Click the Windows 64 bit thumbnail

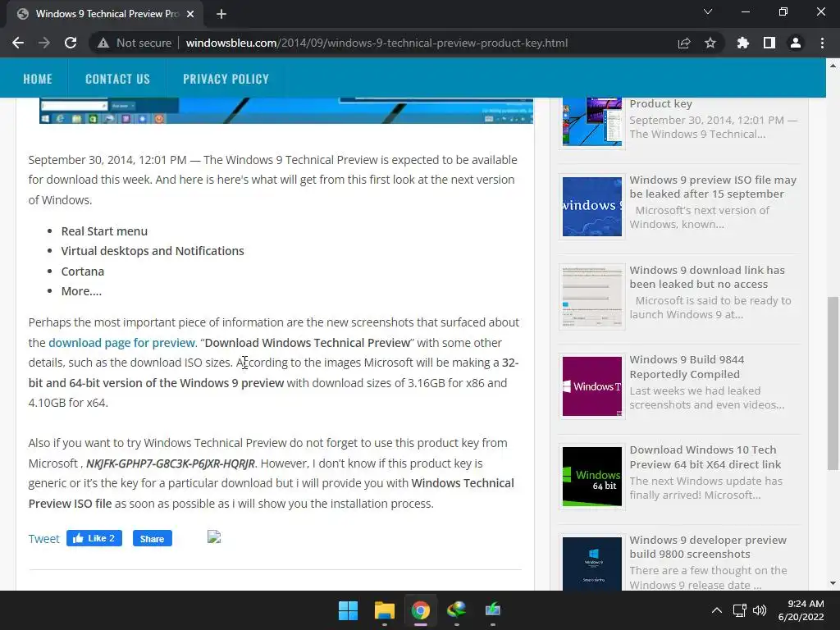click(x=592, y=477)
